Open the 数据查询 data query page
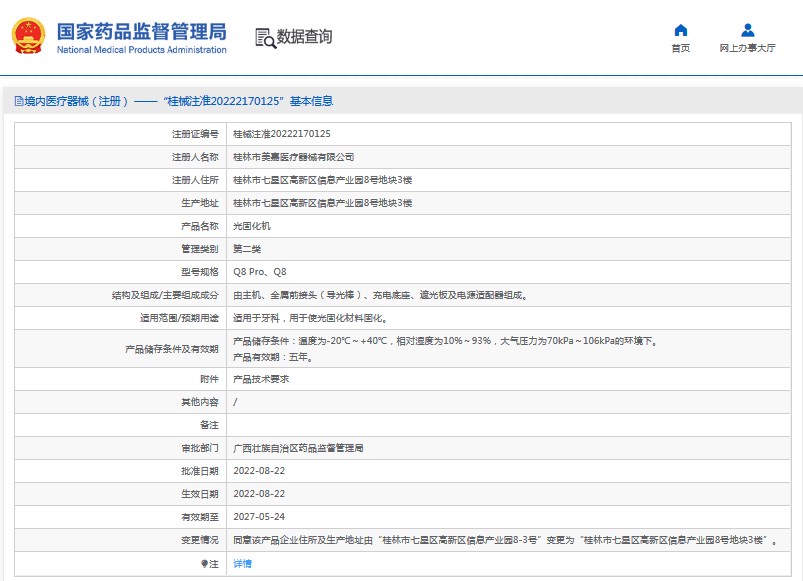 click(x=304, y=37)
